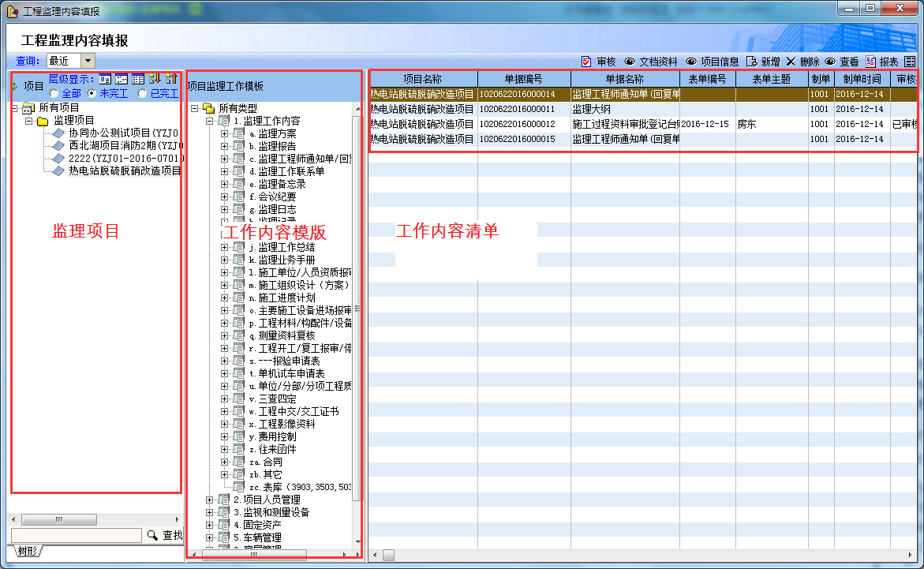The height and width of the screenshot is (569, 924).
Task: Click the project search input field
Action: [76, 536]
